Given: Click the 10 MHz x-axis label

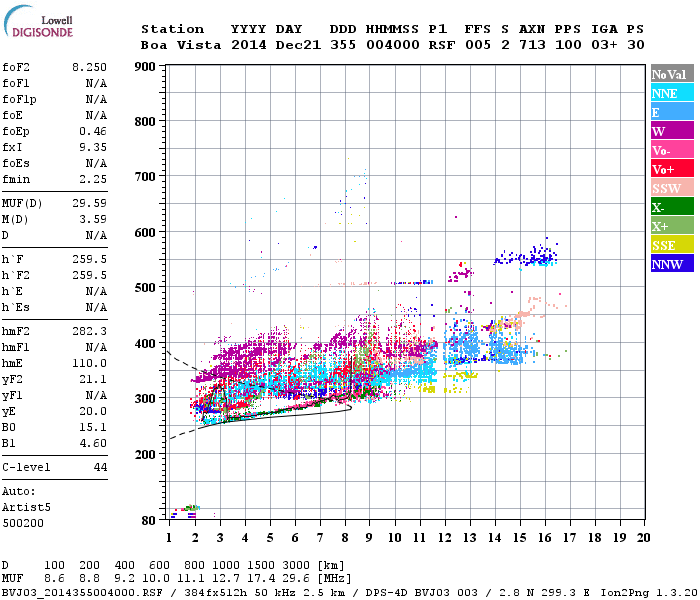Looking at the screenshot, I should click(x=394, y=538).
